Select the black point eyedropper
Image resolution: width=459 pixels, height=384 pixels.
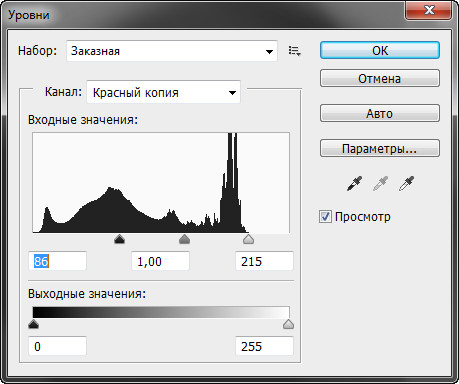[x=354, y=183]
